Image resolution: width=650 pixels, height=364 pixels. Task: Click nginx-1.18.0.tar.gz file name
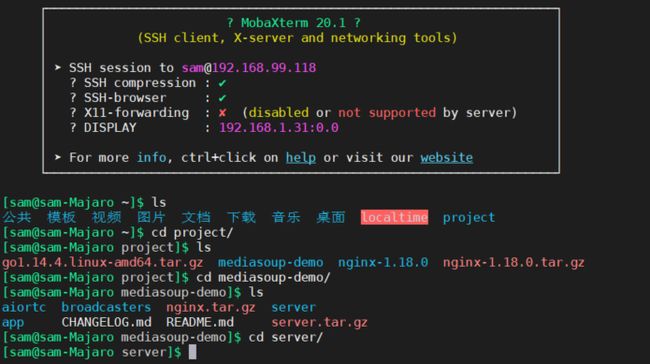(x=514, y=262)
